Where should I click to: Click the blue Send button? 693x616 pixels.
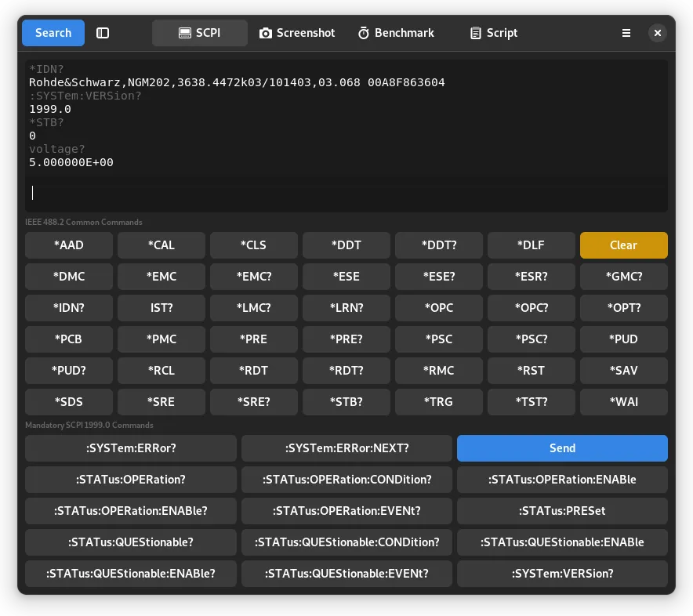[x=562, y=448]
